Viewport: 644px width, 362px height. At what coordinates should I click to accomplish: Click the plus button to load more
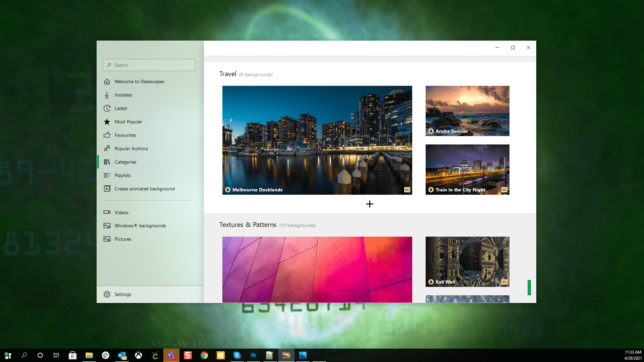[x=369, y=204]
